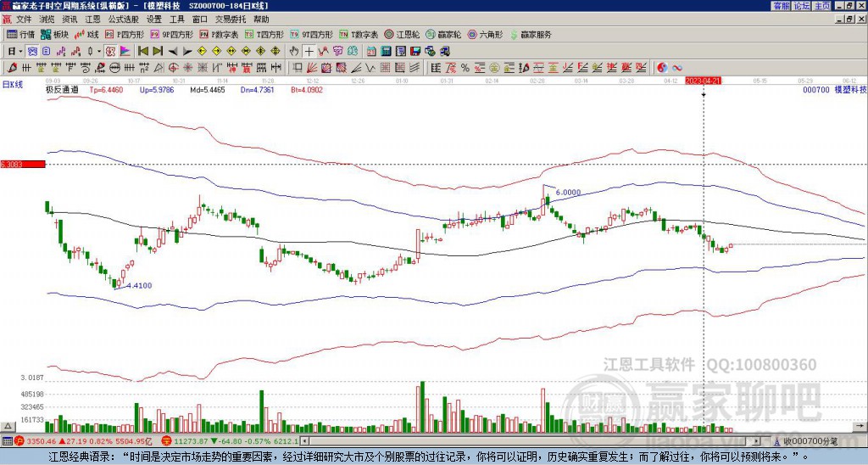The width and height of the screenshot is (868, 465).
Task: Open the 9P四方形 tool
Action: click(x=171, y=34)
